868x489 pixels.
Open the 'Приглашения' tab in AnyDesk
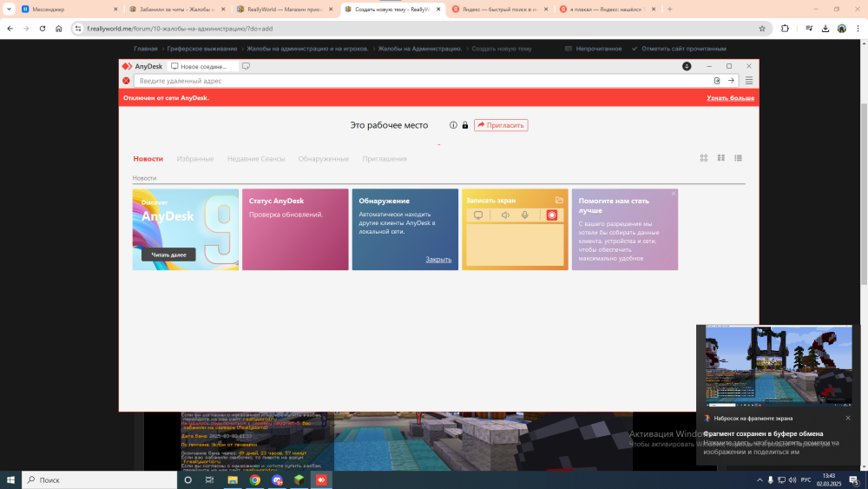[x=385, y=158]
